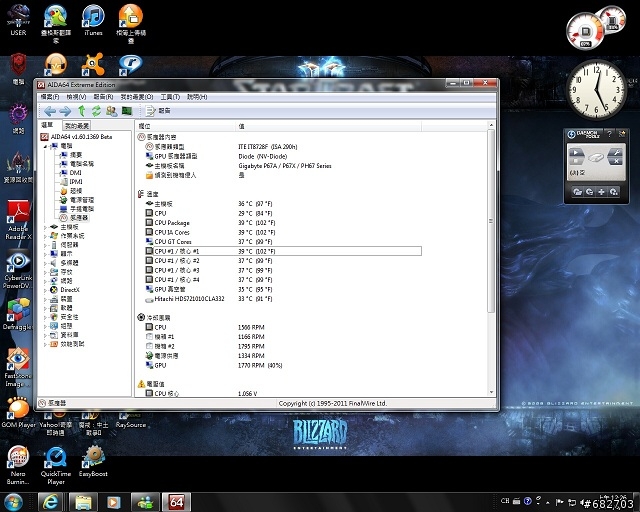Open the USER desktop icon

pos(18,20)
